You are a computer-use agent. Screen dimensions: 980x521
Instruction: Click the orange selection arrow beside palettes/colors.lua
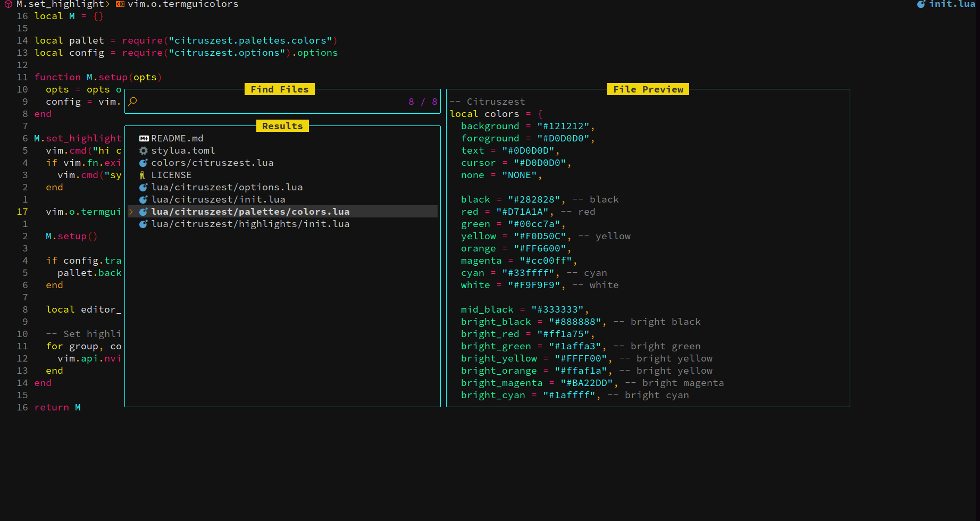(x=131, y=212)
